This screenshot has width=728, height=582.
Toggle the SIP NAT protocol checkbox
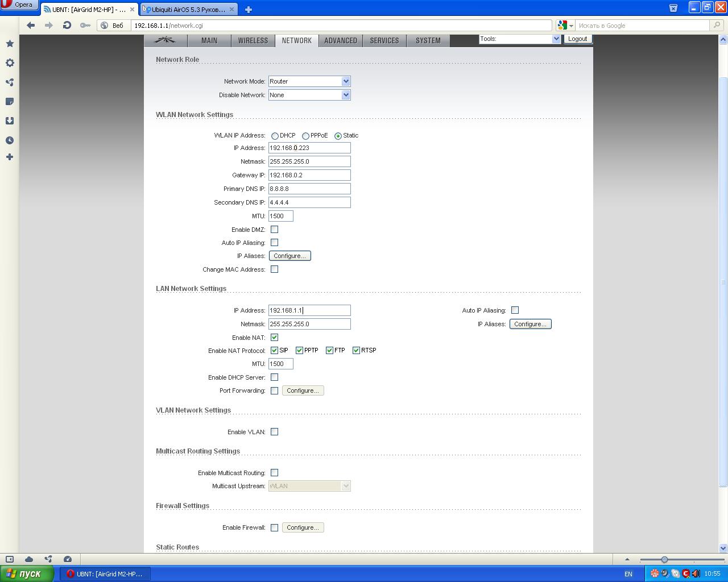[275, 350]
